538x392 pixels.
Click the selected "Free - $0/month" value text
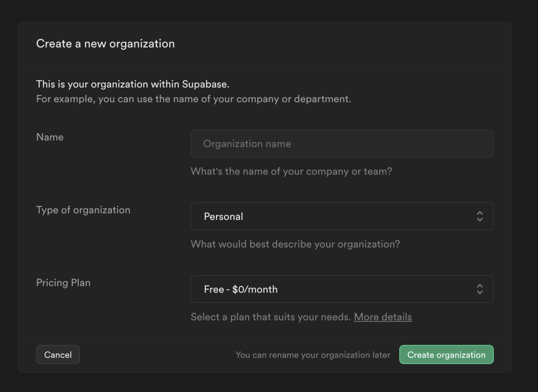click(x=240, y=290)
